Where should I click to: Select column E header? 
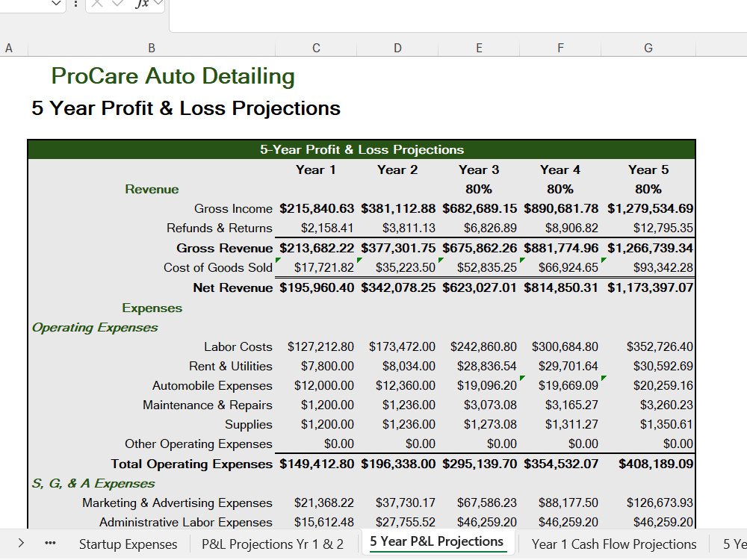click(x=479, y=48)
